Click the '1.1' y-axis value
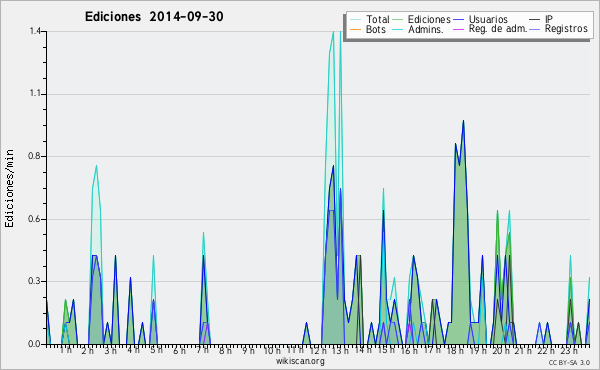600x370 pixels. [36, 94]
